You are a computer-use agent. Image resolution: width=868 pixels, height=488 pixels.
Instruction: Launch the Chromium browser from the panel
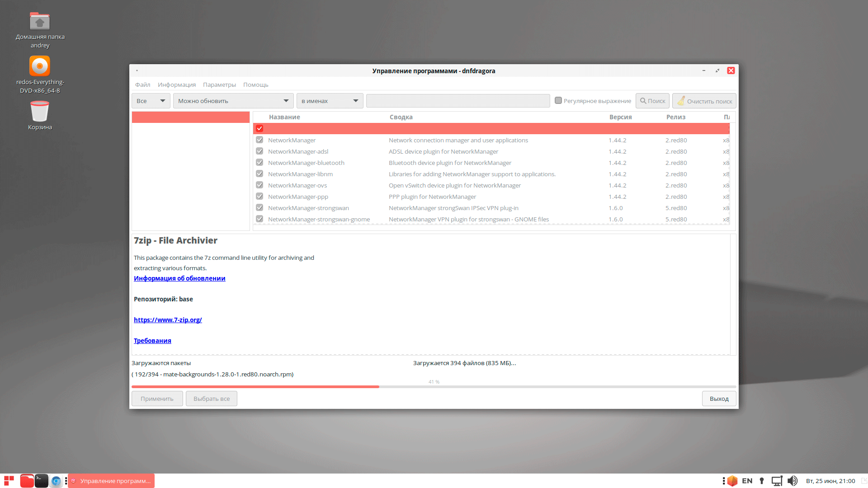tap(56, 481)
